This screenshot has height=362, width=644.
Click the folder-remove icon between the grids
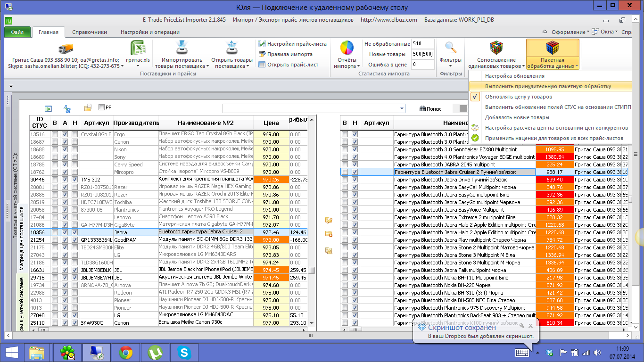[x=329, y=234]
